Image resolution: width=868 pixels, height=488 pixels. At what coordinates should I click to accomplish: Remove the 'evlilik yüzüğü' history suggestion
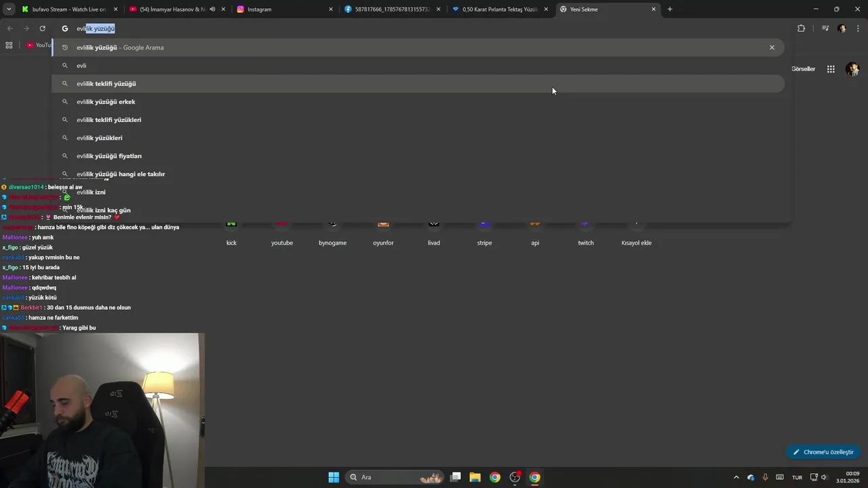(772, 47)
